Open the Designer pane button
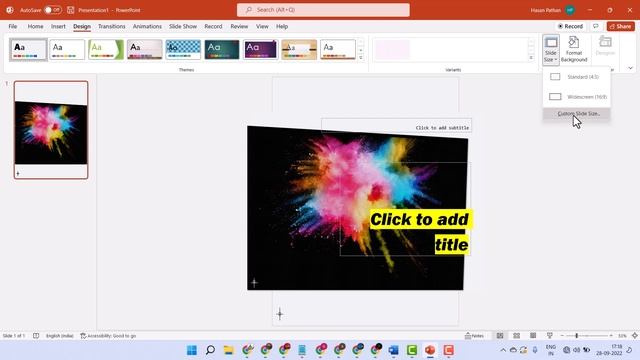This screenshot has width=640, height=360. click(605, 47)
